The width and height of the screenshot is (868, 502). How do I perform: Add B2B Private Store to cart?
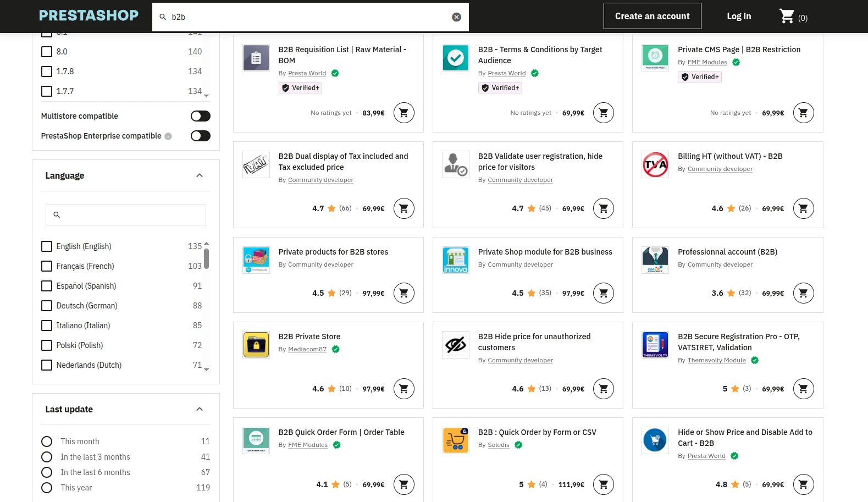[x=404, y=389]
